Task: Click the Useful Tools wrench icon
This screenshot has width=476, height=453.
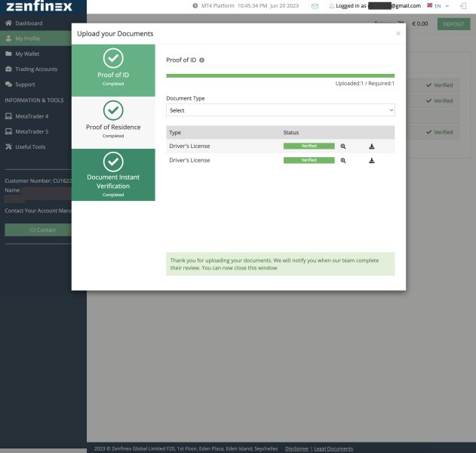Action: [8, 146]
